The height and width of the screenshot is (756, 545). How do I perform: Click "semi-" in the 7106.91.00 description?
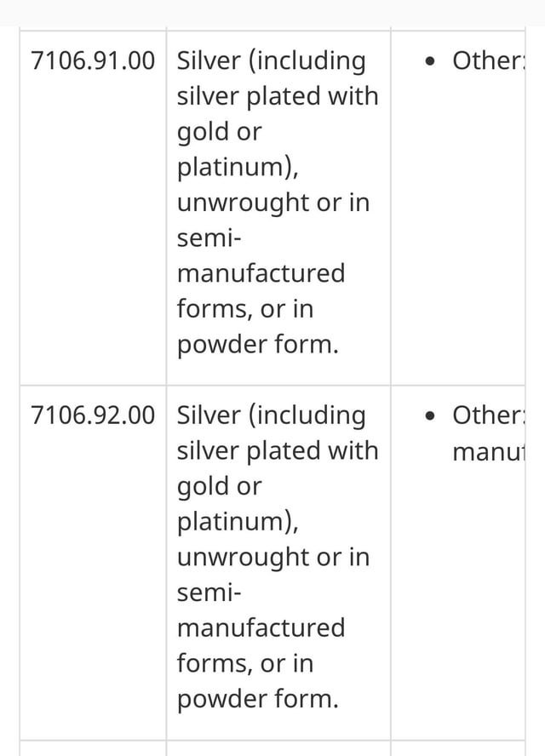pyautogui.click(x=209, y=238)
